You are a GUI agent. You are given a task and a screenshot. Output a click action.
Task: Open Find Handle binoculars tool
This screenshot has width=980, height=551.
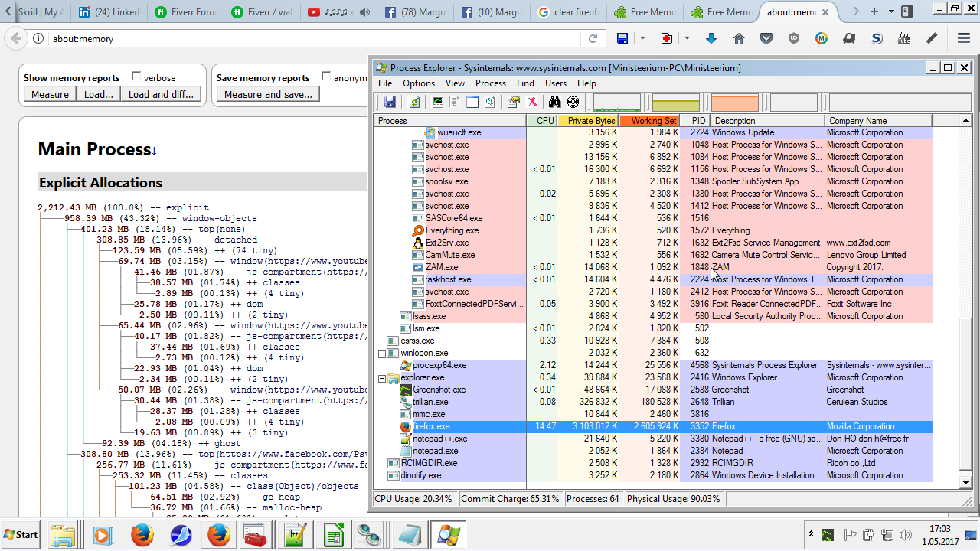(555, 103)
